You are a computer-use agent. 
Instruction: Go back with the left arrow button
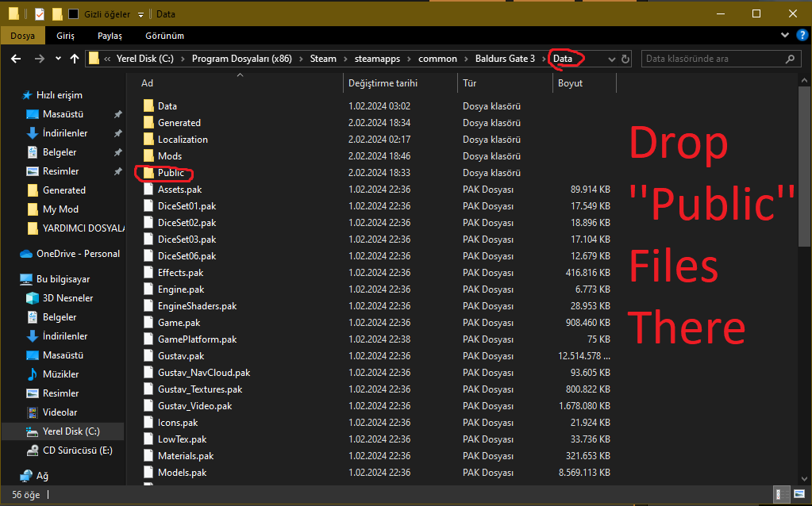(x=16, y=59)
